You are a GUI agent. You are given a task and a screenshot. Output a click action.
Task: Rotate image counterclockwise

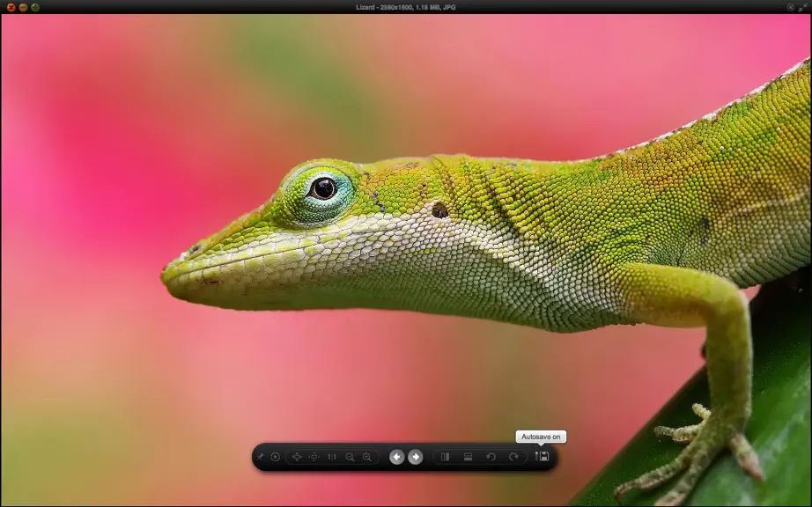[491, 457]
